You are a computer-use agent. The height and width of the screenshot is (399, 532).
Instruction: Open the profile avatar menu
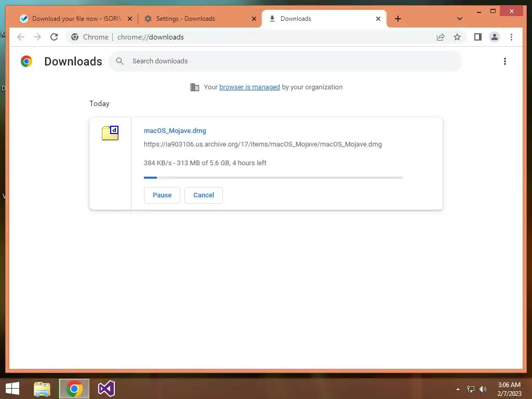coord(495,37)
